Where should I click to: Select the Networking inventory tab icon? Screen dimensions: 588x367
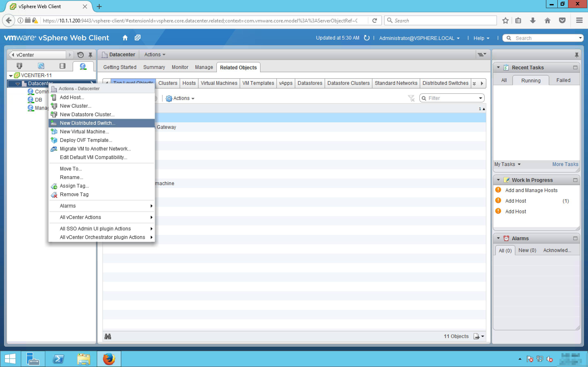[83, 66]
